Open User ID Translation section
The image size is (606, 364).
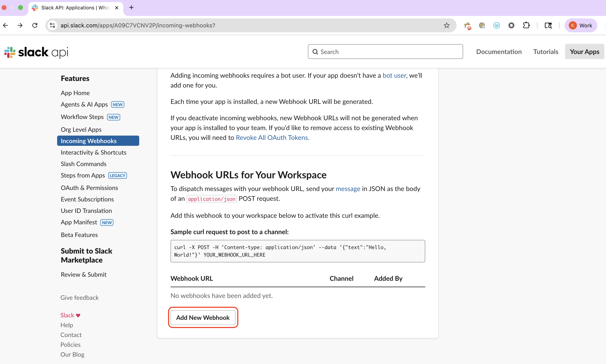[x=86, y=211]
